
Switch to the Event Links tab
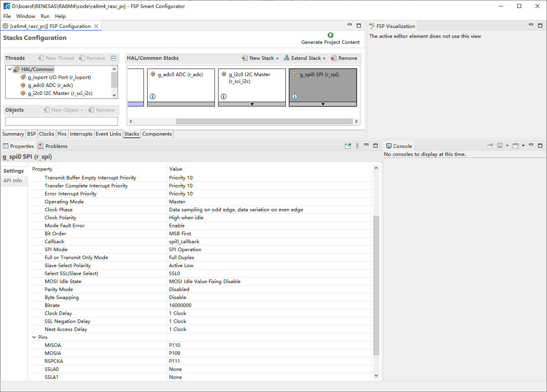click(x=108, y=134)
